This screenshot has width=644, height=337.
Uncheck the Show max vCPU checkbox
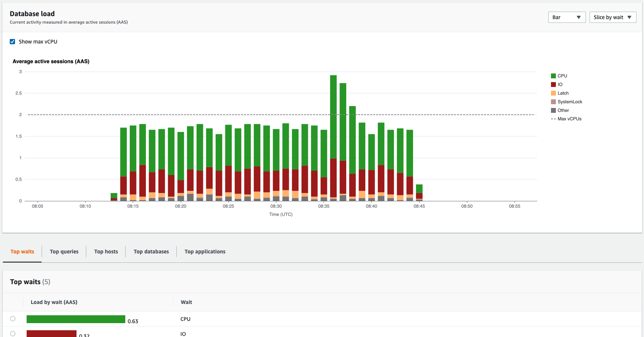click(x=12, y=42)
